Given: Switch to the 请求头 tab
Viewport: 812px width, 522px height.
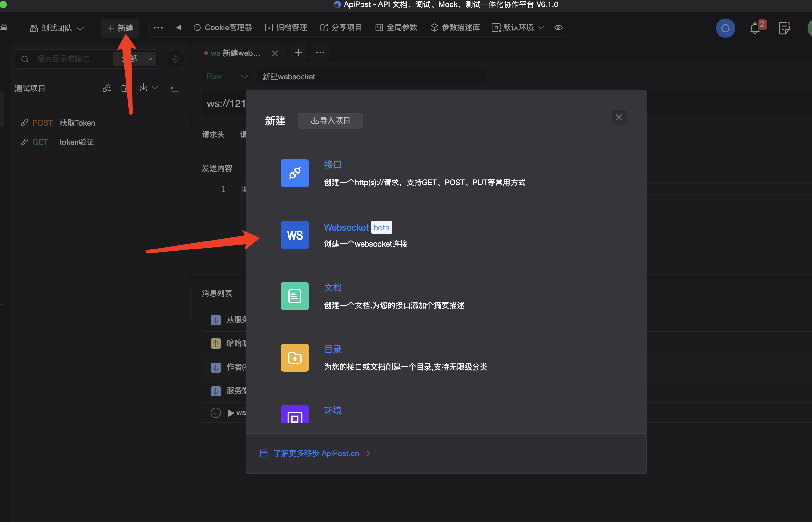Looking at the screenshot, I should coord(213,134).
